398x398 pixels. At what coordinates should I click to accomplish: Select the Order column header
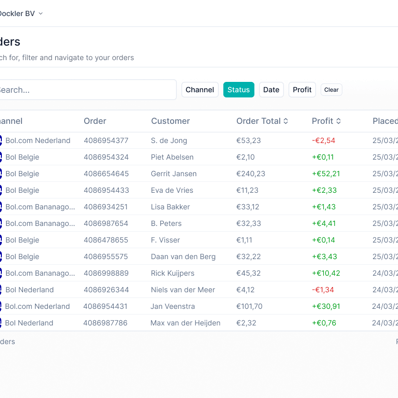pos(95,121)
